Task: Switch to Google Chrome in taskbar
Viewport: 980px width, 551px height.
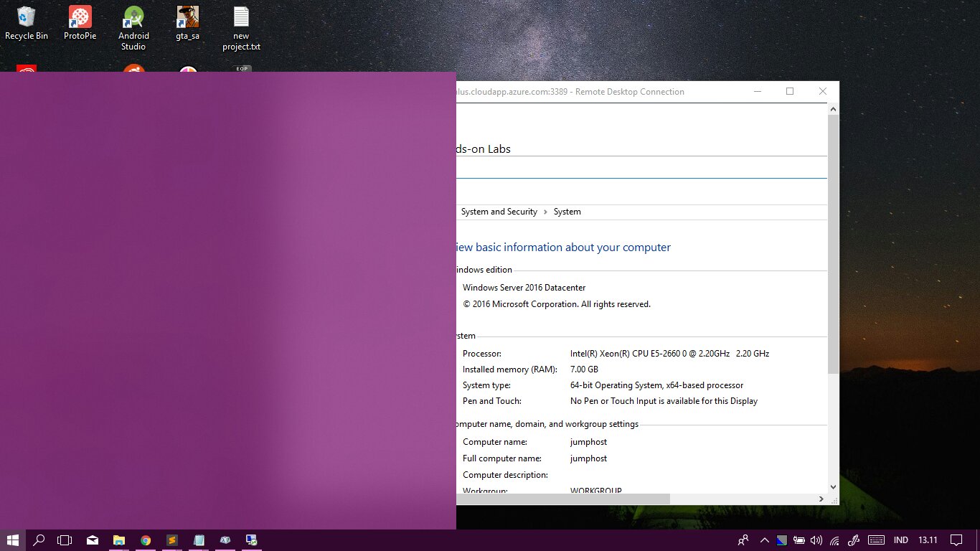Action: 146,540
